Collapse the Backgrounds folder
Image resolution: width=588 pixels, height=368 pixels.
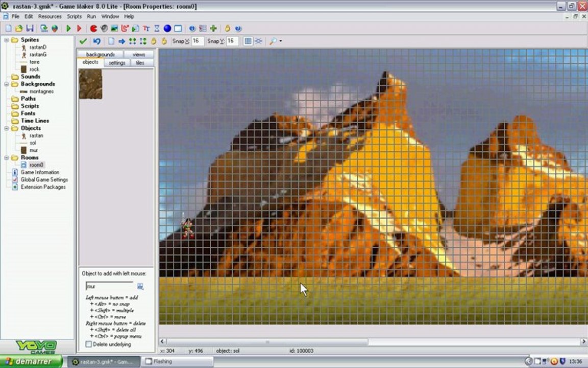tap(6, 84)
